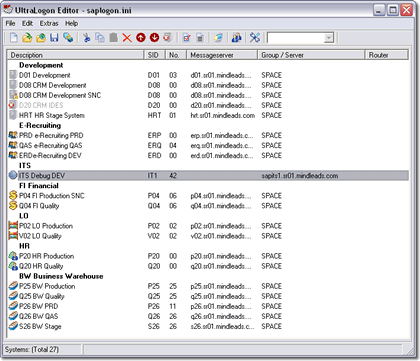Open the File menu
This screenshot has height=361, width=420.
pos(10,23)
